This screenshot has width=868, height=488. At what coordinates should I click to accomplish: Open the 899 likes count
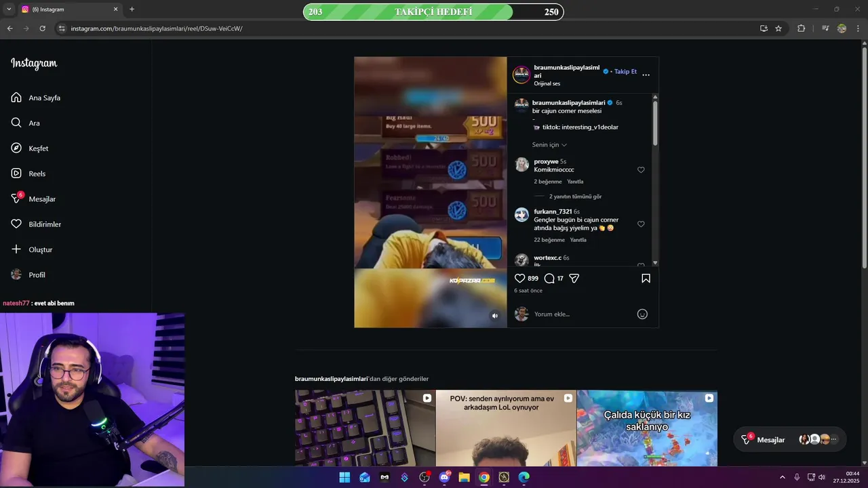click(x=533, y=279)
